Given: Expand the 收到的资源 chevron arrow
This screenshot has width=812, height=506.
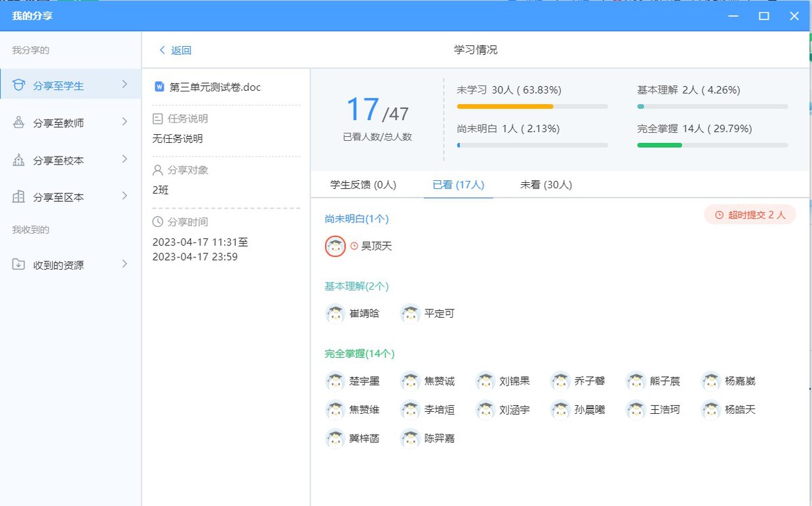Looking at the screenshot, I should (x=125, y=264).
